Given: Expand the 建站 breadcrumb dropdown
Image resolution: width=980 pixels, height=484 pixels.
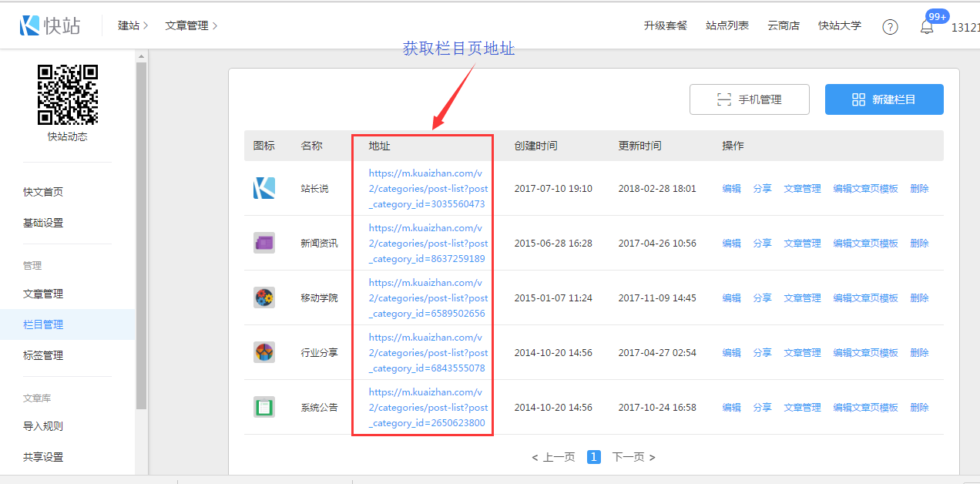Looking at the screenshot, I should tap(133, 25).
